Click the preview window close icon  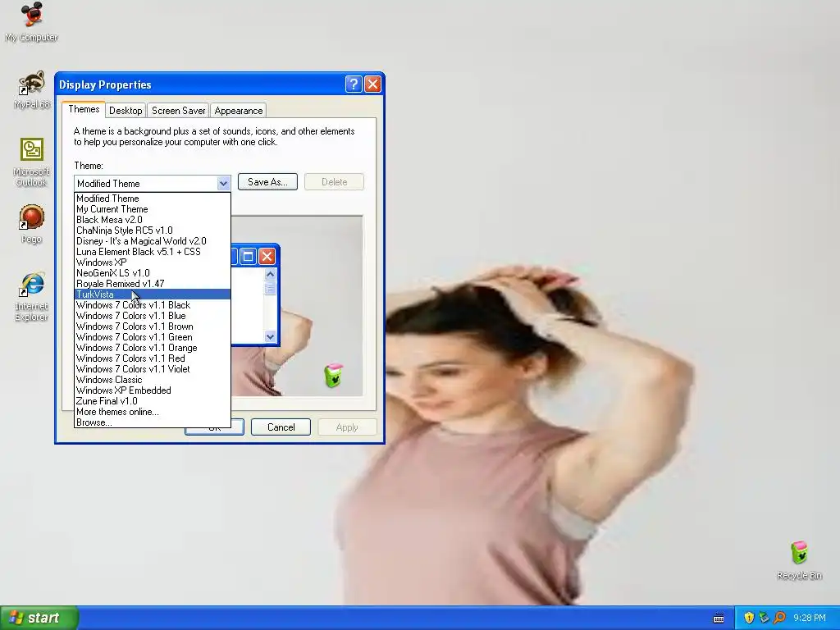[x=267, y=257]
